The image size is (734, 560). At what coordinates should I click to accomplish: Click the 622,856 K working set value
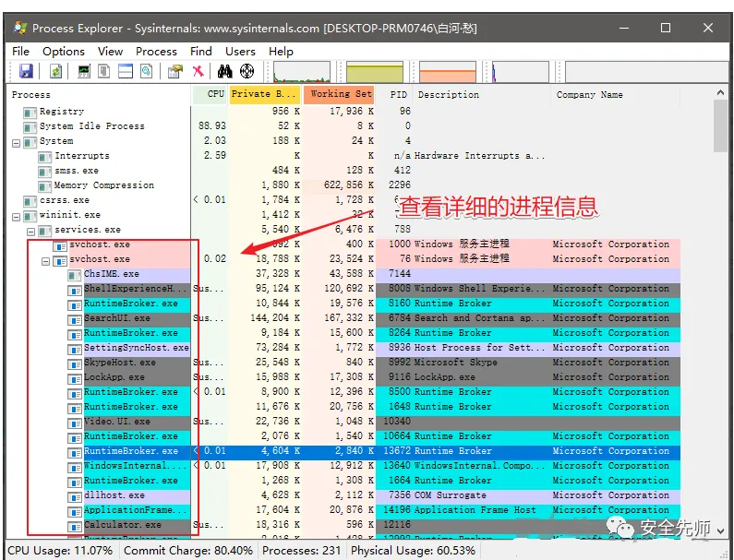pos(349,185)
